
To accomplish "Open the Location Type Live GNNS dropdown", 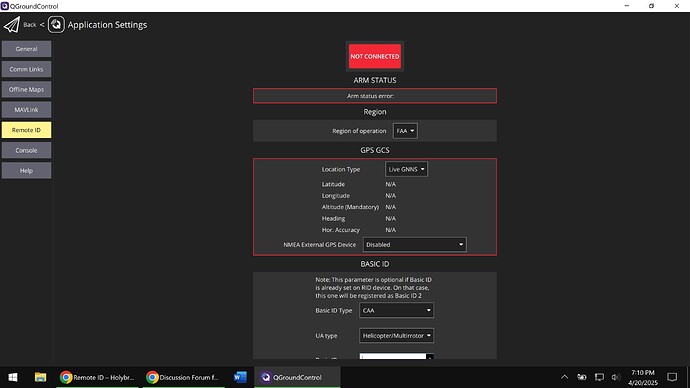I will pos(406,169).
